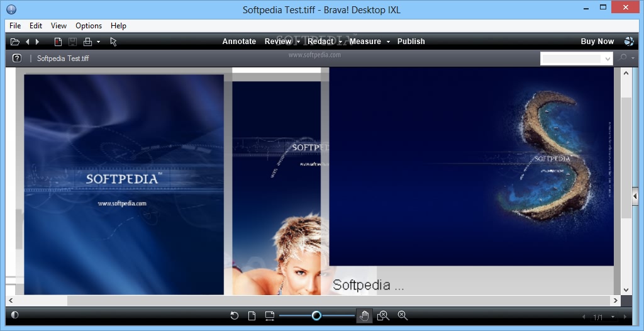Expand the search field dropdown chevron
The width and height of the screenshot is (644, 331).
tap(608, 59)
